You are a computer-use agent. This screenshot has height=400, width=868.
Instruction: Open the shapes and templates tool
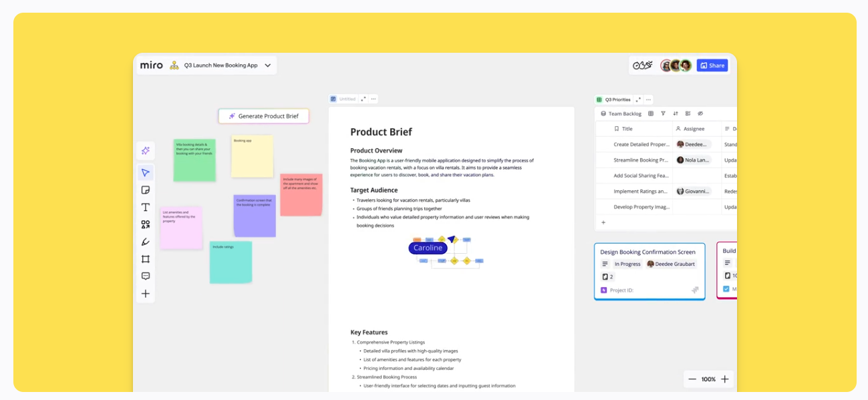(x=145, y=225)
